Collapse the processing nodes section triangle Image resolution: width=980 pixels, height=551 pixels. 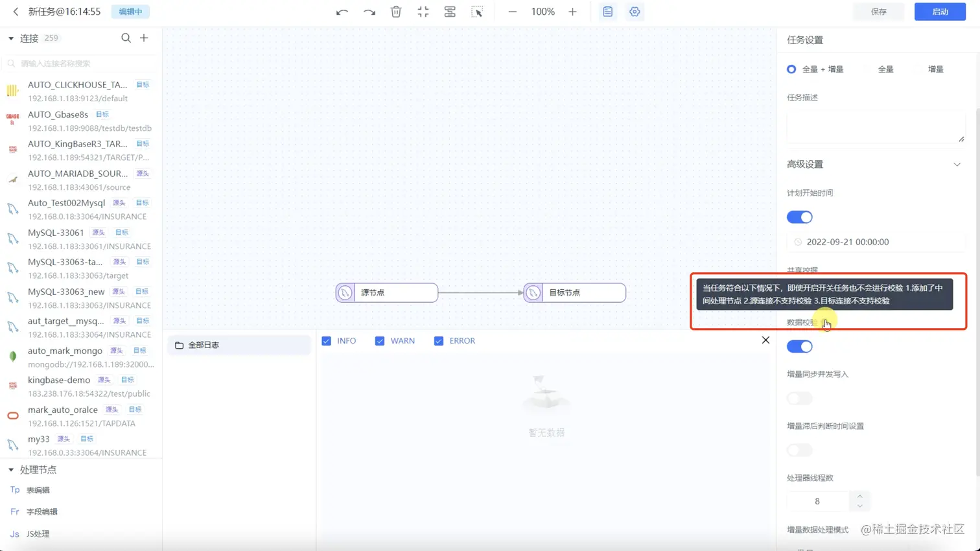tap(11, 470)
